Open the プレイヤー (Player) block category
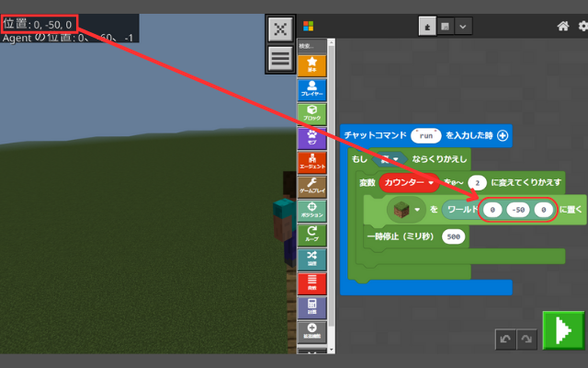 click(x=311, y=90)
